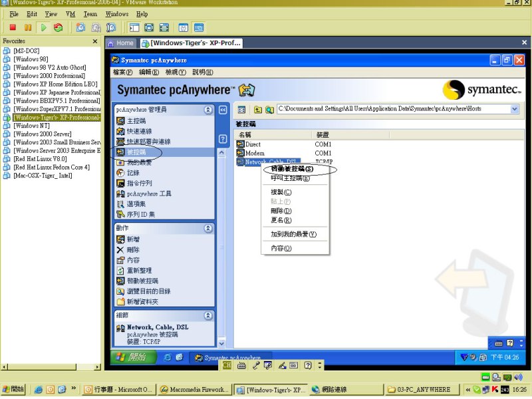The image size is (532, 399).
Task: Close the Favorites sidebar
Action: point(95,41)
